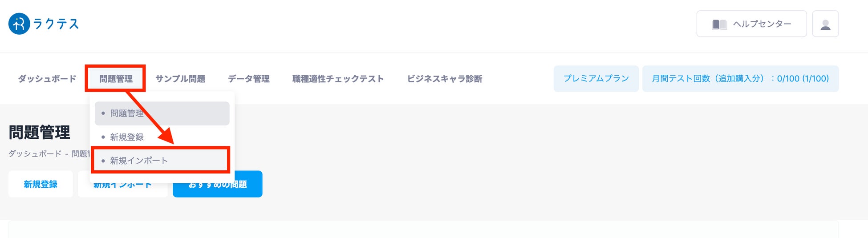The width and height of the screenshot is (868, 238).
Task: Click the ラクテス wordmark text
Action: point(56,24)
